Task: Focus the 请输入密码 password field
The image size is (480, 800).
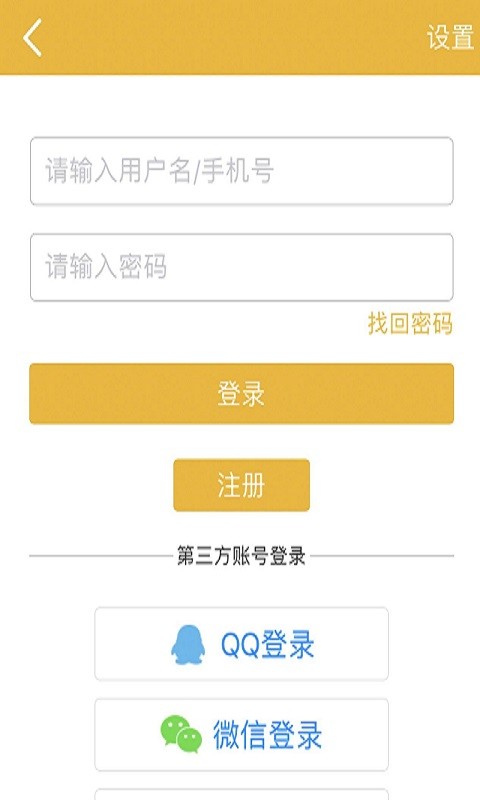Action: coord(241,267)
